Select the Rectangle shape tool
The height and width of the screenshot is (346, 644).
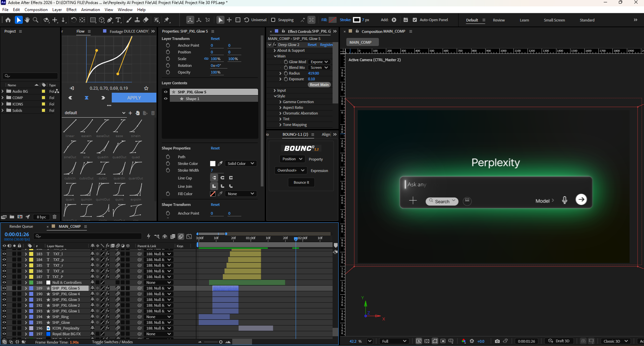(x=93, y=20)
